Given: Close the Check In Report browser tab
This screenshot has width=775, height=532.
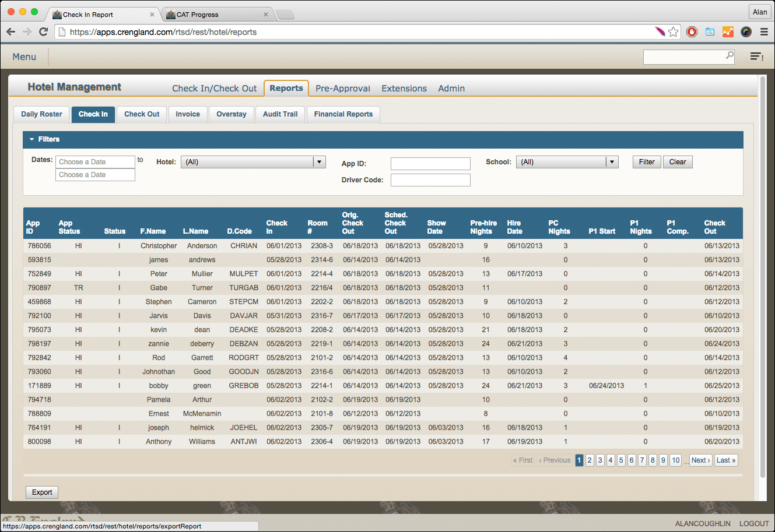Looking at the screenshot, I should tap(153, 15).
